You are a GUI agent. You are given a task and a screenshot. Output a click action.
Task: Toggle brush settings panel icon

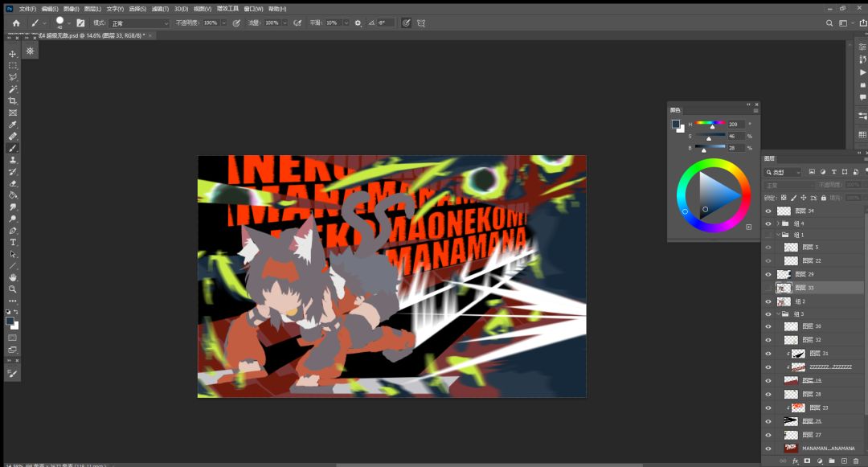[x=81, y=23]
